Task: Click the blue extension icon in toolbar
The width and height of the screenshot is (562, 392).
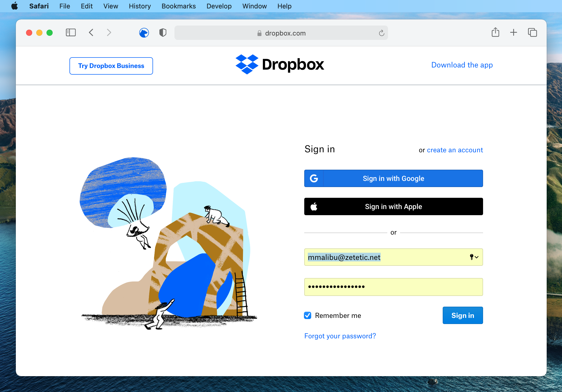Action: tap(144, 33)
